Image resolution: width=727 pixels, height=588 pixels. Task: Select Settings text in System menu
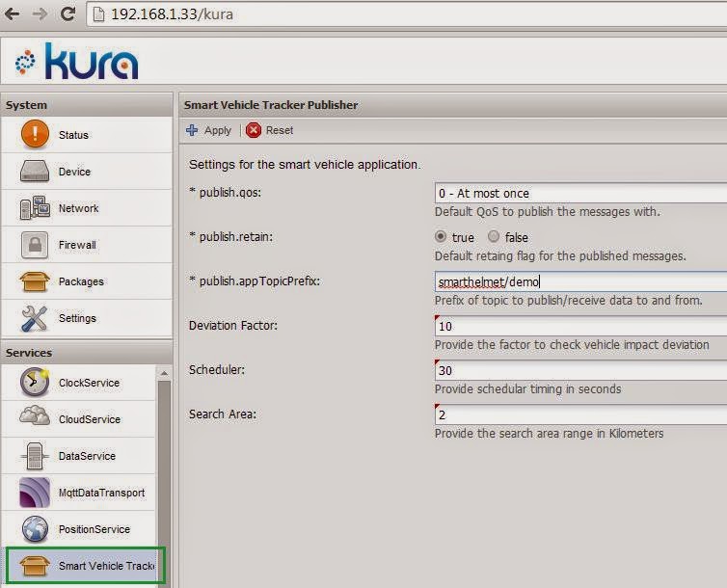point(77,318)
